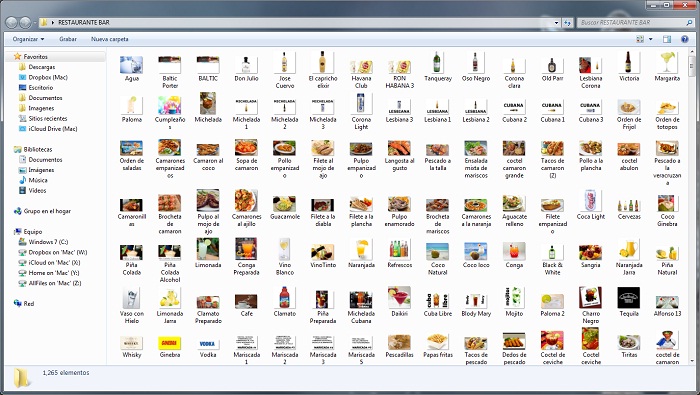Open Equipo in the navigation pane
Viewport: 700px width, 395px height.
point(33,231)
